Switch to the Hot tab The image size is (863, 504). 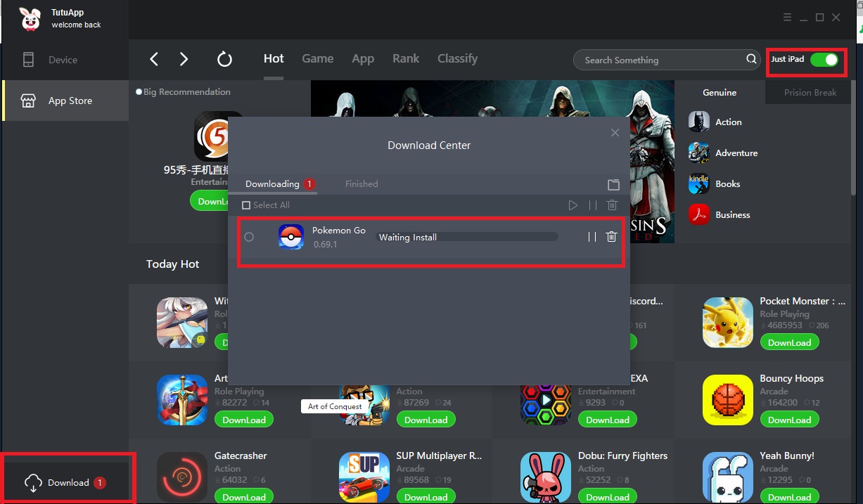click(274, 58)
